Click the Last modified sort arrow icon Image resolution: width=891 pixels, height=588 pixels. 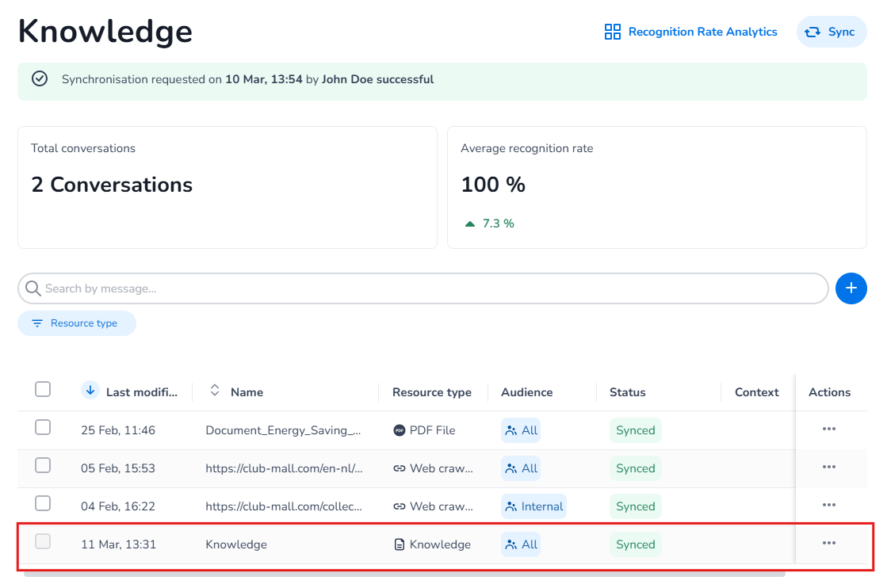pos(90,390)
